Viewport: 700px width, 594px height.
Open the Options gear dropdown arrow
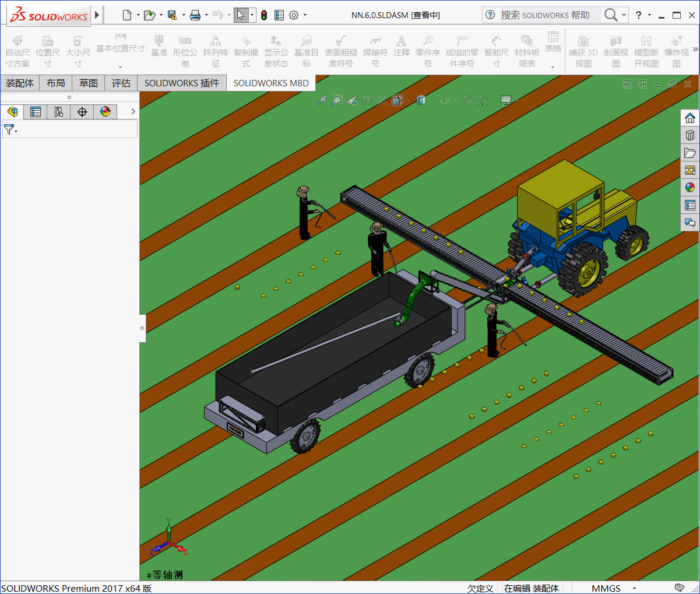tap(305, 15)
